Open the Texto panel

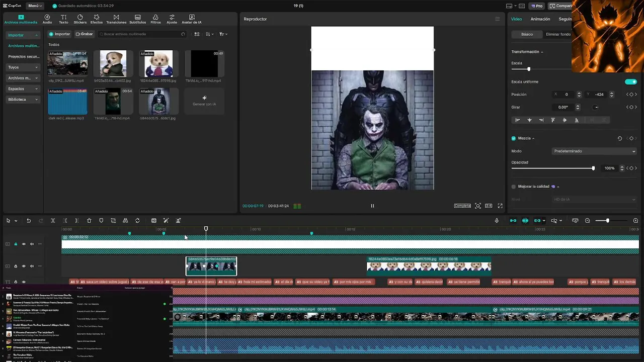pyautogui.click(x=63, y=19)
